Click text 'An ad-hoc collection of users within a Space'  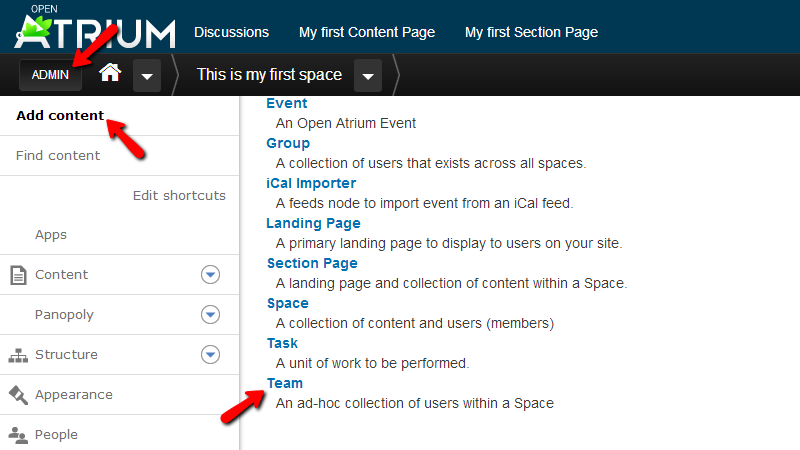click(x=415, y=404)
